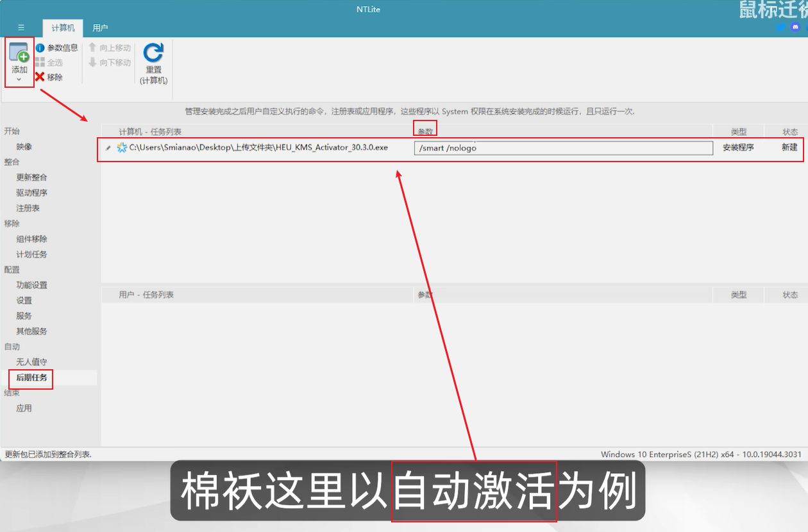808x532 pixels.
Task: Click the 参数 column header in computer list
Action: coord(426,131)
